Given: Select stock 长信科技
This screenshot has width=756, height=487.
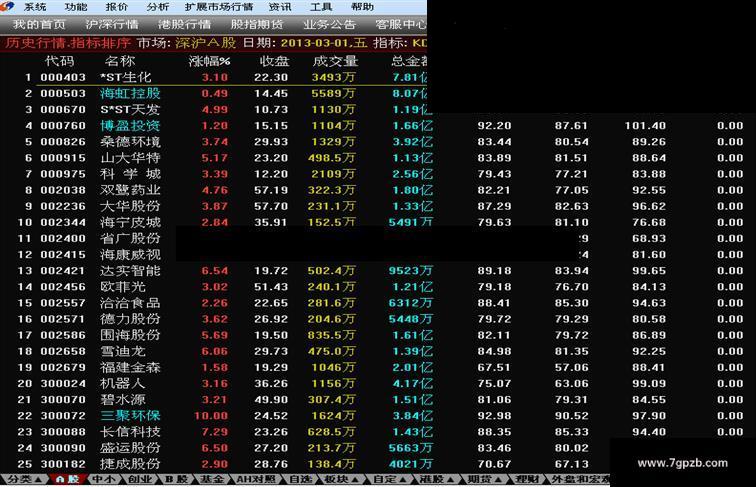Looking at the screenshot, I should point(130,432).
